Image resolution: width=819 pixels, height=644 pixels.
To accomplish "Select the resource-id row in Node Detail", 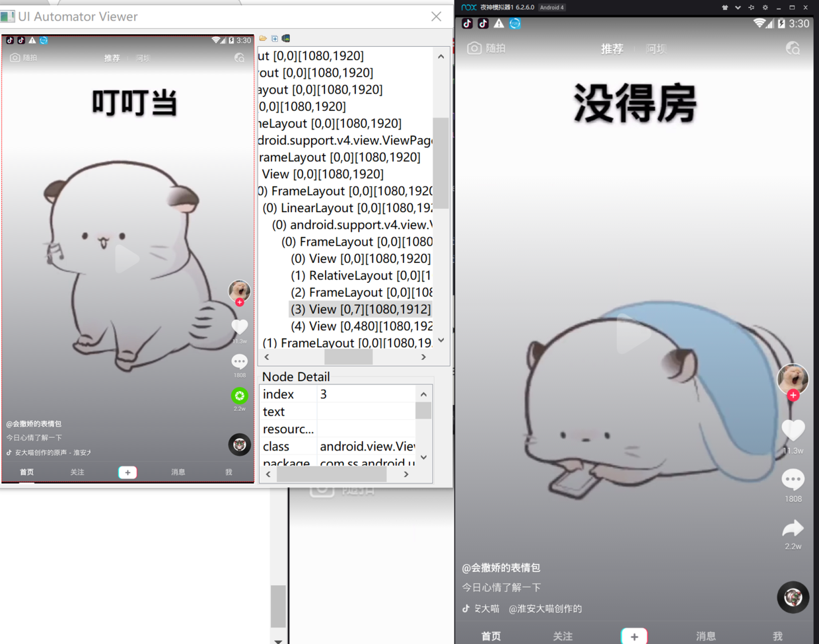I will [x=338, y=429].
